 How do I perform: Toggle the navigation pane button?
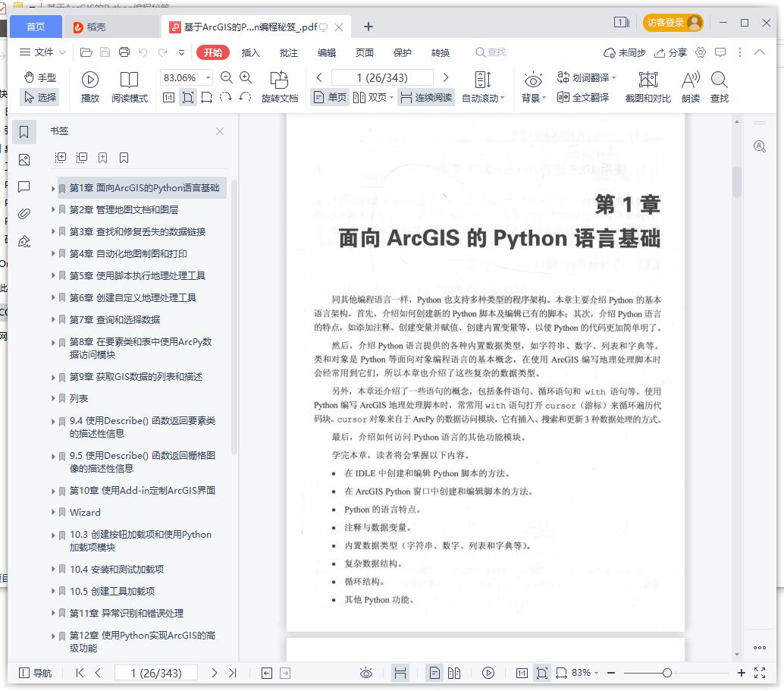(x=35, y=673)
